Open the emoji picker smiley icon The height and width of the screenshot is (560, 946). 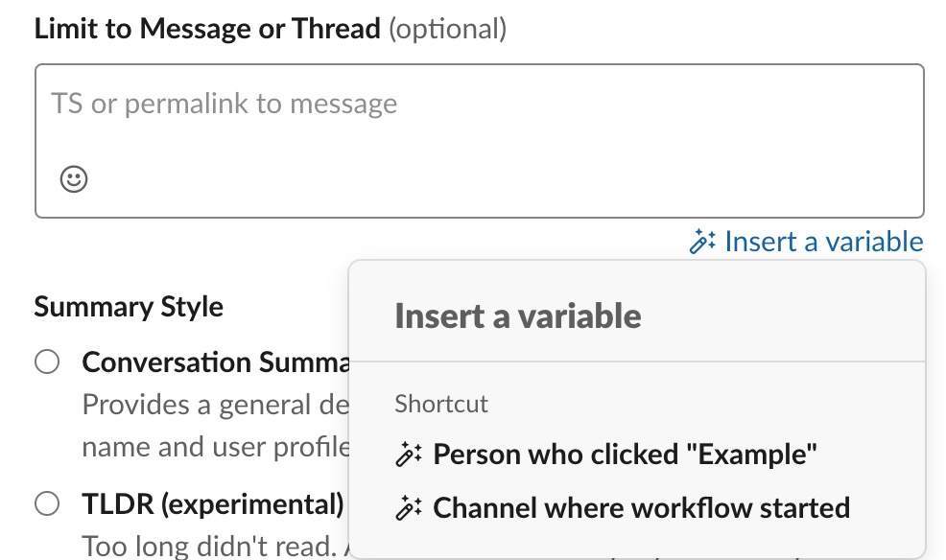click(x=74, y=179)
